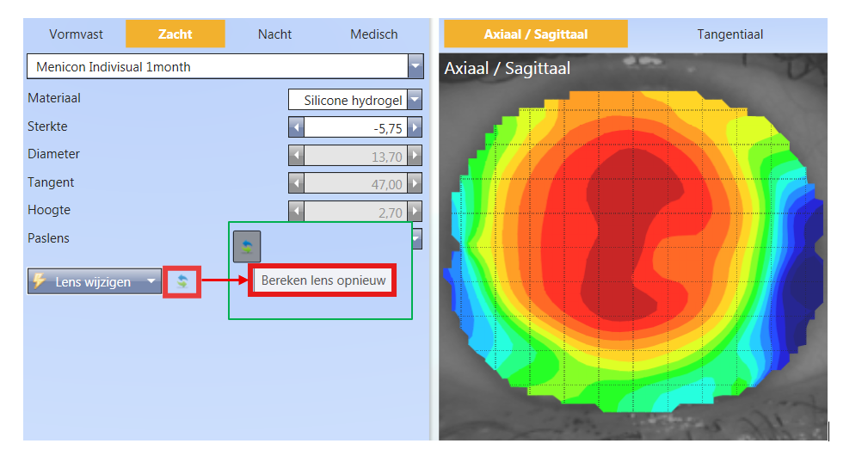Lower the Tangent value using left arrow
Image resolution: width=868 pixels, height=462 pixels.
(296, 183)
